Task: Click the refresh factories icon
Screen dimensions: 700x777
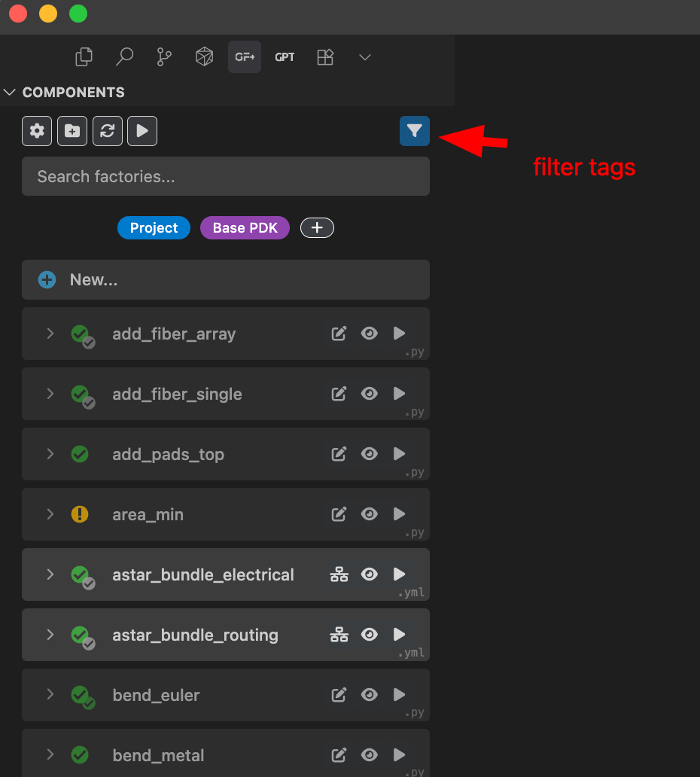Action: click(x=107, y=130)
